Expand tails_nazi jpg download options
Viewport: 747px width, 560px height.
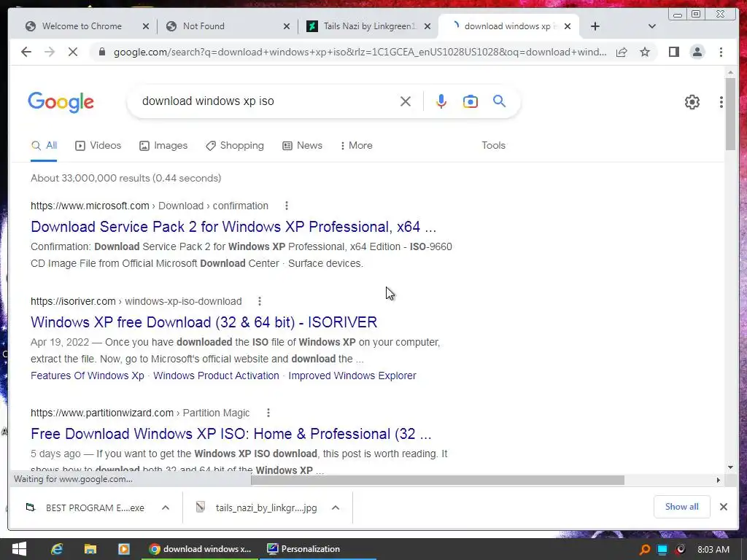[x=336, y=507]
